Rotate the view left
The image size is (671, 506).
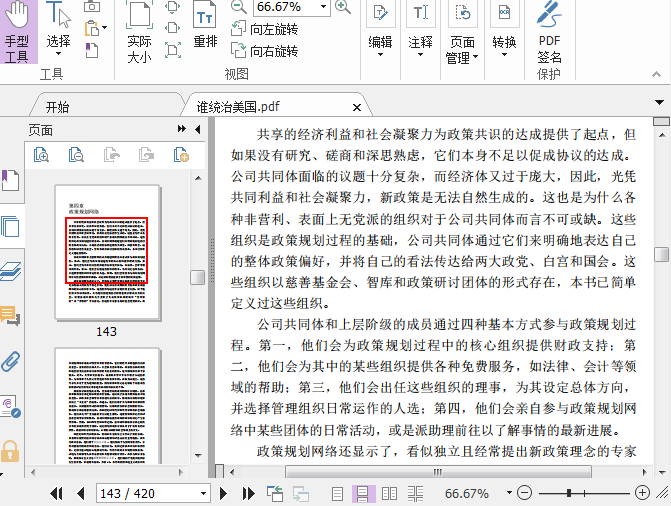tap(264, 29)
